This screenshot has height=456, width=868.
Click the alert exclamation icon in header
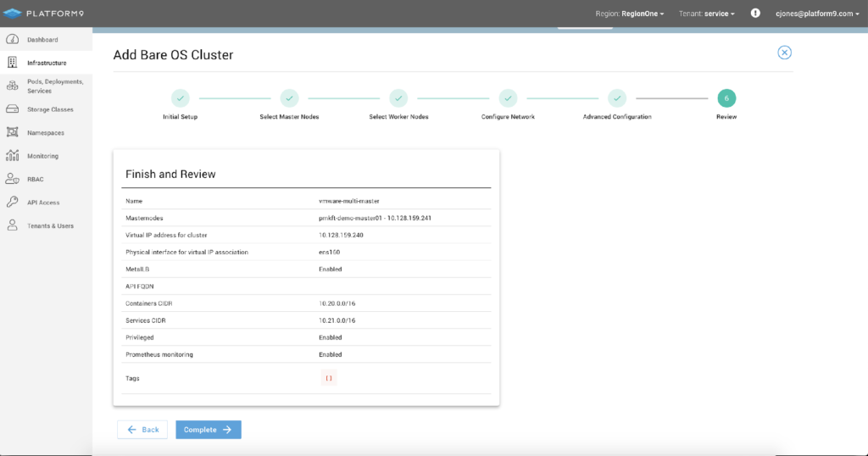[755, 14]
